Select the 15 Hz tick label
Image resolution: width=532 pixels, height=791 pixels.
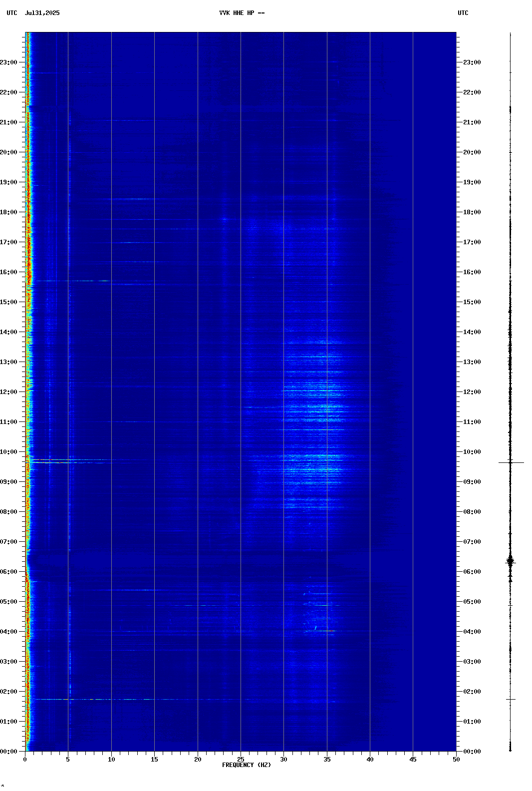(154, 760)
